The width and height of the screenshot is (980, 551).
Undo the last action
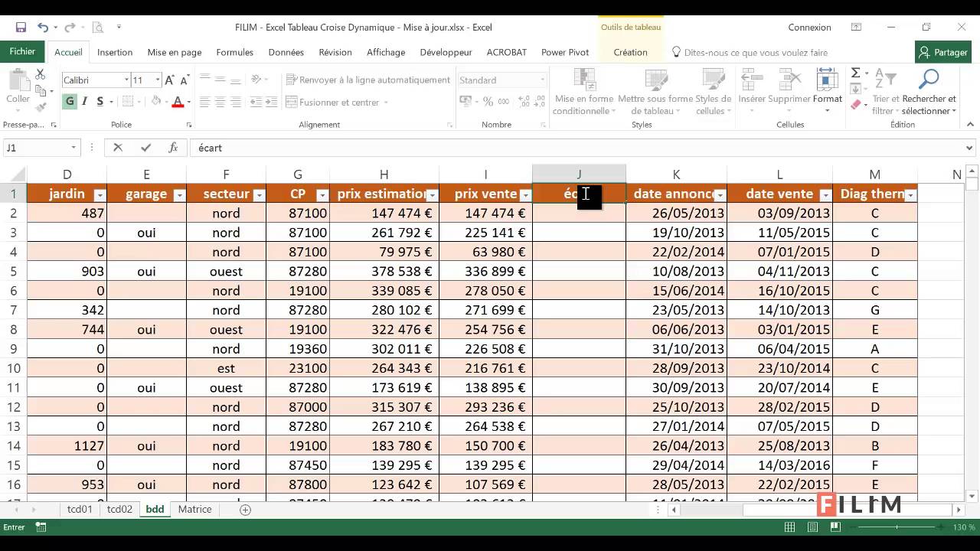(x=43, y=27)
